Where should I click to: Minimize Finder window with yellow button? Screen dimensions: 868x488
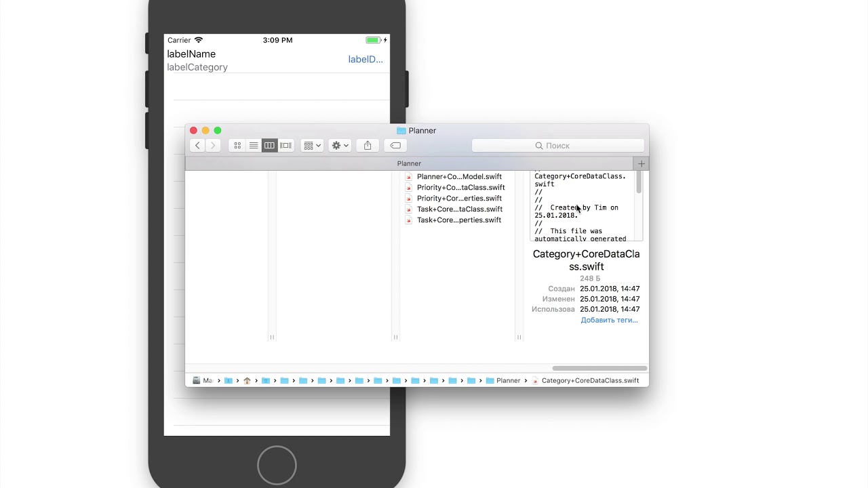[205, 130]
